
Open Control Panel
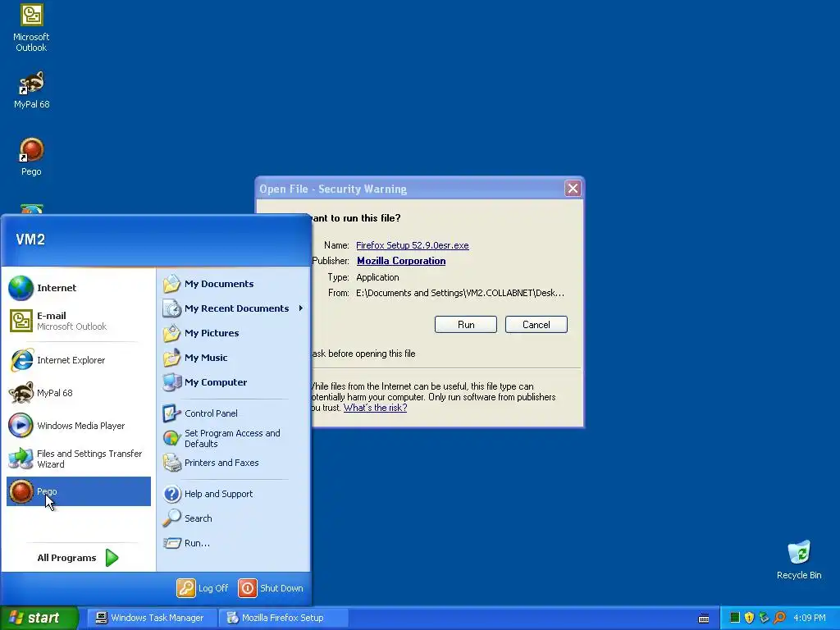pyautogui.click(x=233, y=413)
